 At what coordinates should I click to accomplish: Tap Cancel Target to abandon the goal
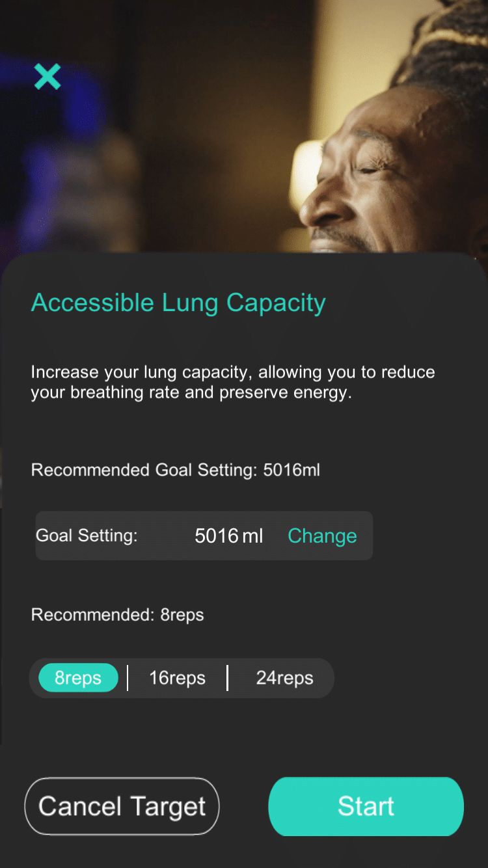(x=122, y=806)
